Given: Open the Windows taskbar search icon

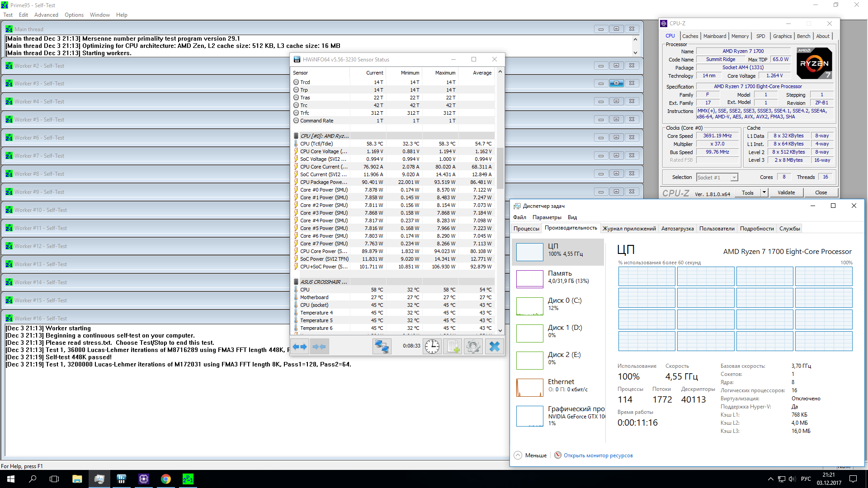Looking at the screenshot, I should pyautogui.click(x=33, y=479).
